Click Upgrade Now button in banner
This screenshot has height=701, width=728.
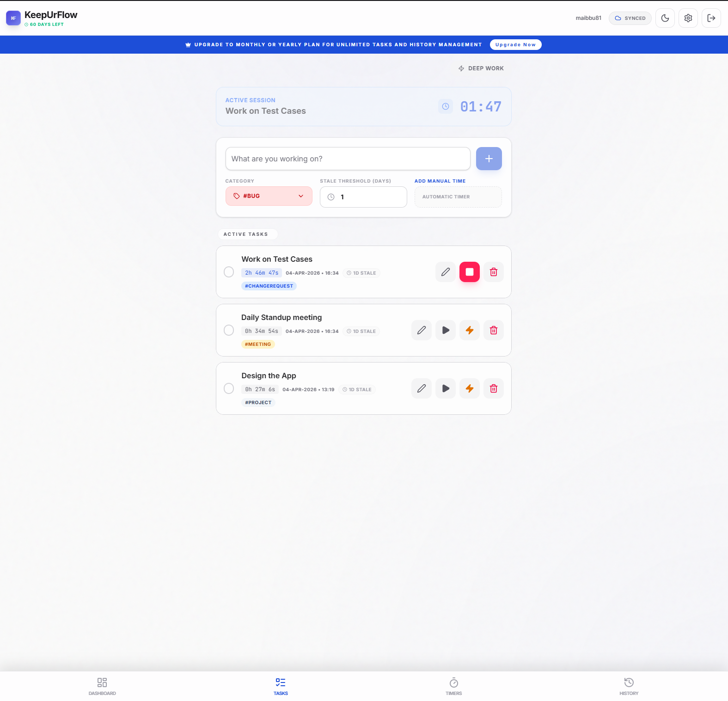515,45
